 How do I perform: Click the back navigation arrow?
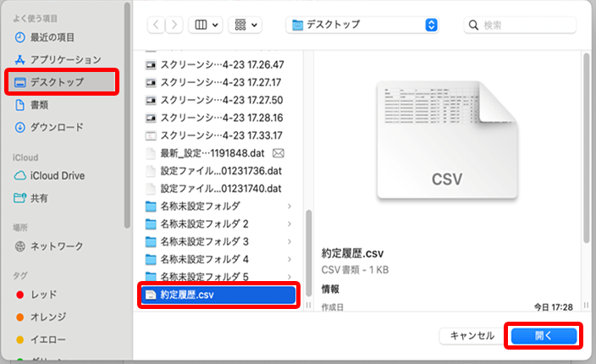[x=157, y=25]
